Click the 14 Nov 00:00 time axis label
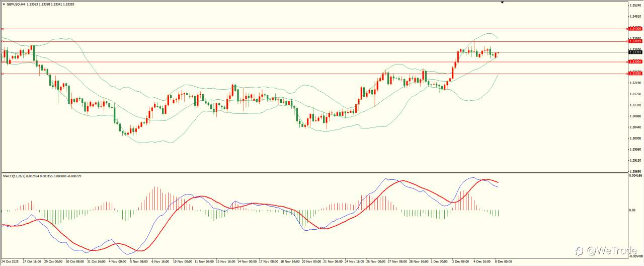 (x=247, y=262)
